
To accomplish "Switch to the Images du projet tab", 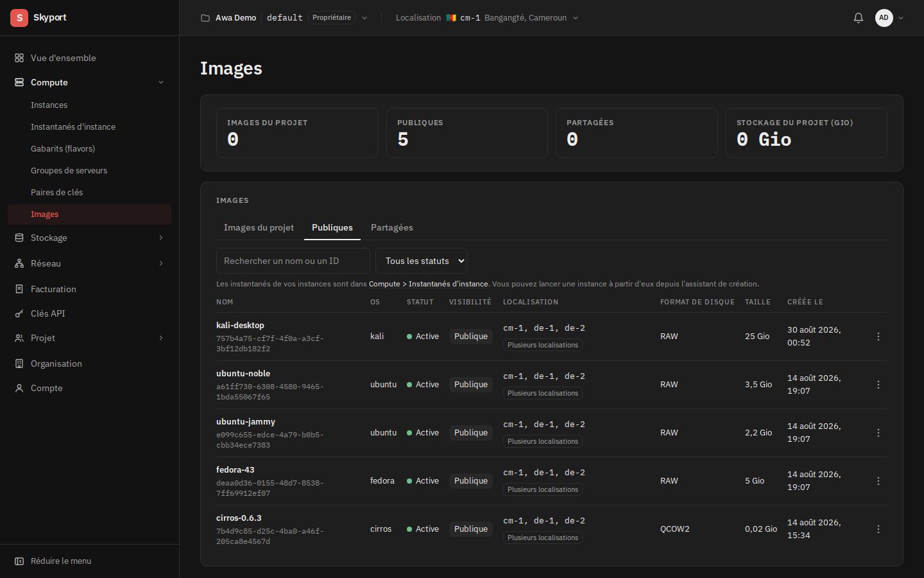I will tap(259, 227).
